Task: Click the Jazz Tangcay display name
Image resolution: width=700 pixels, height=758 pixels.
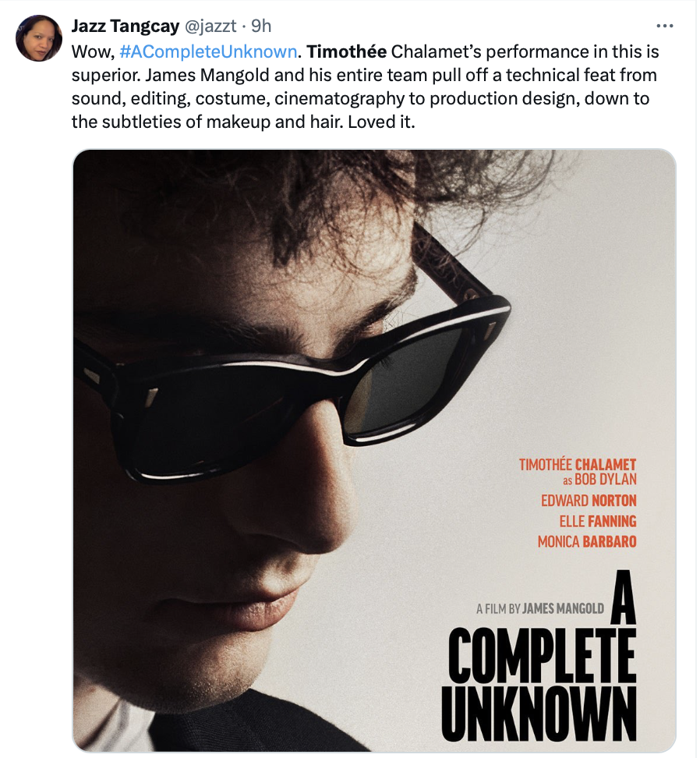Action: point(126,26)
